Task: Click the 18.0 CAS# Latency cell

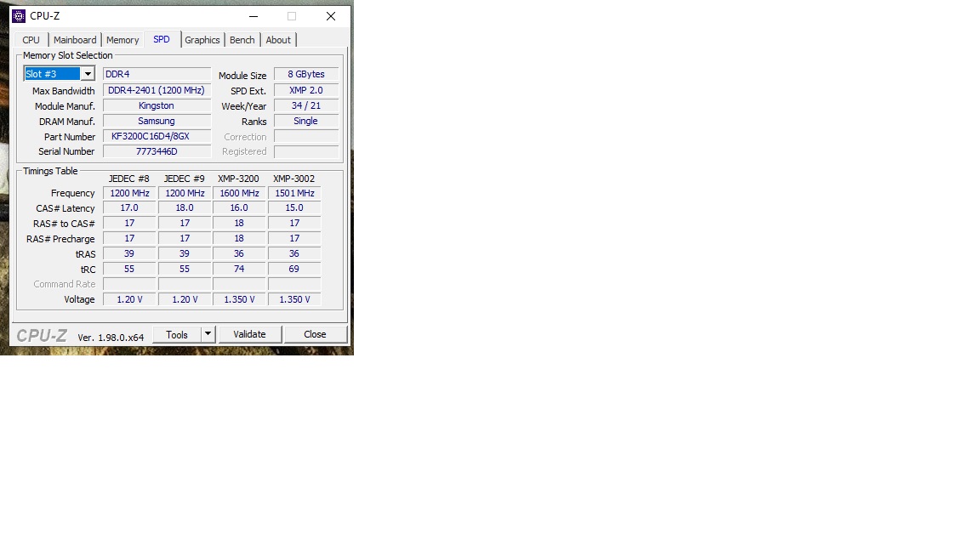Action: [x=185, y=208]
